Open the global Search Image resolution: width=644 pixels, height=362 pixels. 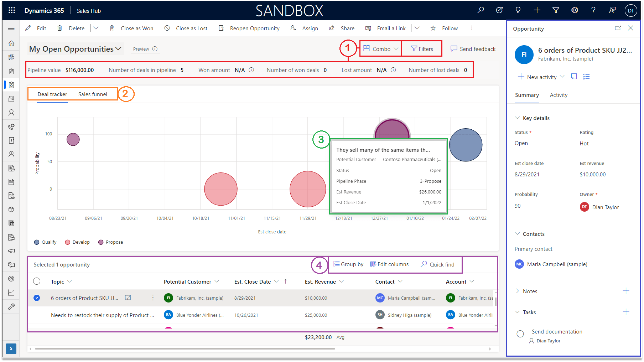(480, 10)
